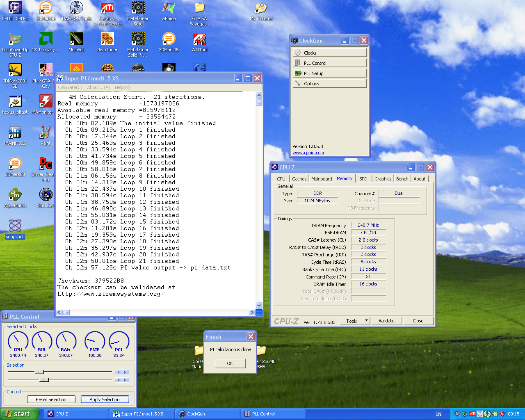525x420 pixels.
Task: Open the 3DMark06 desktop shortcut
Action: [46, 11]
